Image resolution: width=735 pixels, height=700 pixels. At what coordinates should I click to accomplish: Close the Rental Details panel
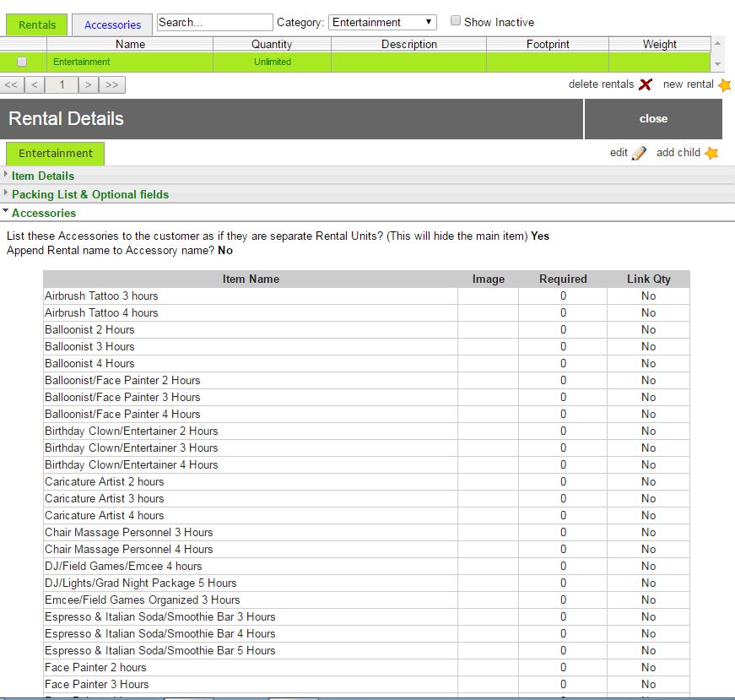pyautogui.click(x=653, y=119)
